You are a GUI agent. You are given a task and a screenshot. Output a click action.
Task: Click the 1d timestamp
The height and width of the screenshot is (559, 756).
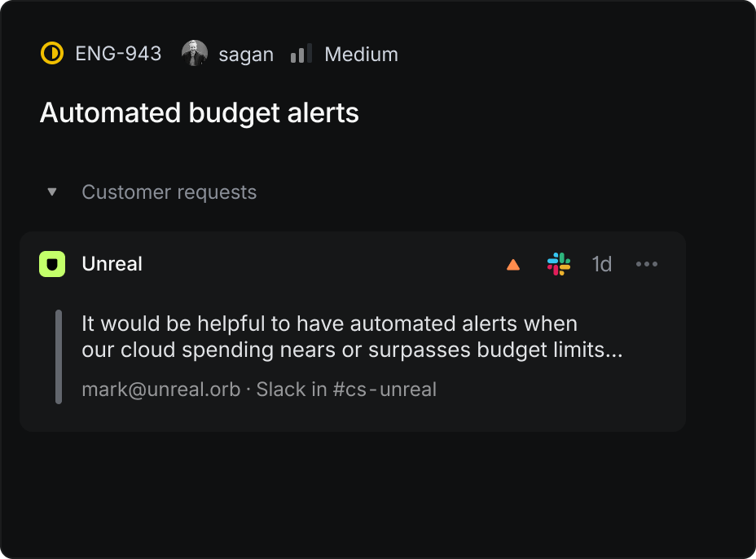601,264
